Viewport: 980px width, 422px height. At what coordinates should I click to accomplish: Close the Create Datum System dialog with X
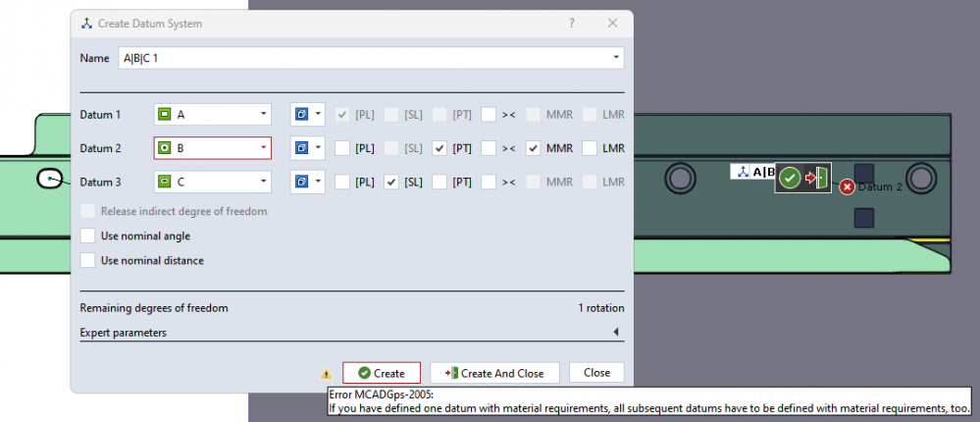(x=612, y=24)
